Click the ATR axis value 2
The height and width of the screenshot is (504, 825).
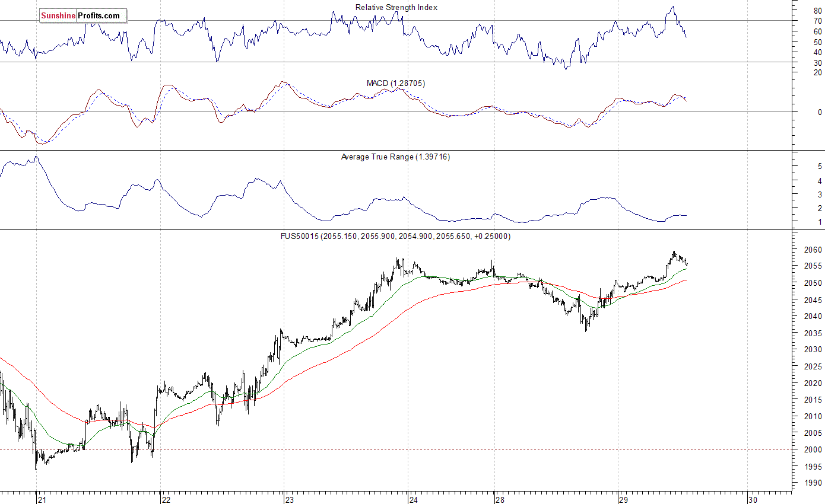(x=820, y=209)
